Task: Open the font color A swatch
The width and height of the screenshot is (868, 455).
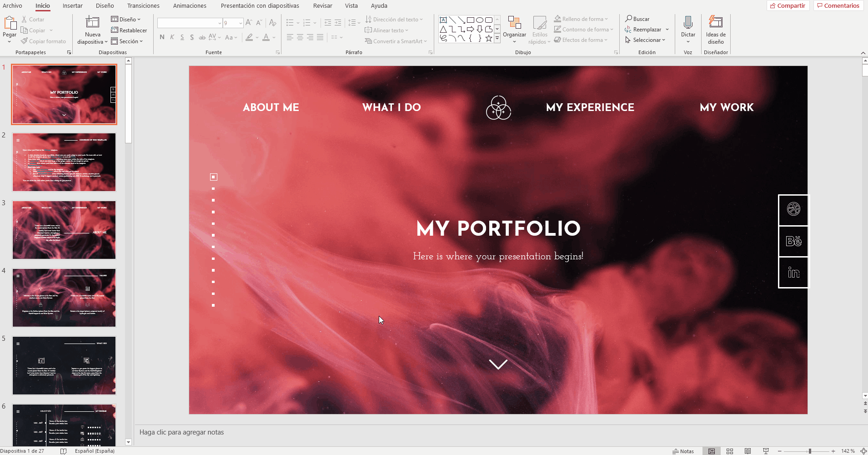Action: click(266, 37)
